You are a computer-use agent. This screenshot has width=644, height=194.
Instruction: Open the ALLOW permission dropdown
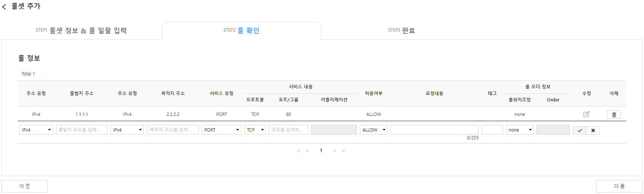point(374,130)
